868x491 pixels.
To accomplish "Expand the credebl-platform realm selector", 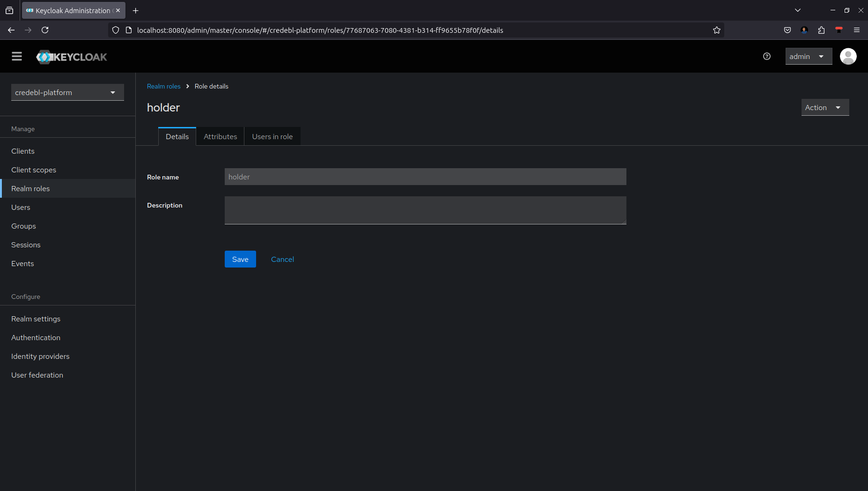I will [67, 93].
